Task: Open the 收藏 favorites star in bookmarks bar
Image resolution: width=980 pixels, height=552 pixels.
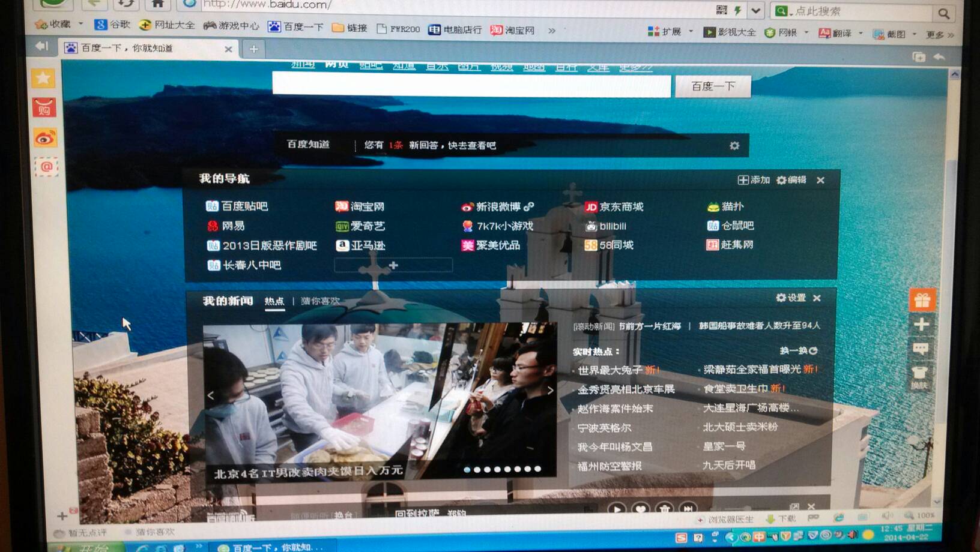Action: click(41, 25)
